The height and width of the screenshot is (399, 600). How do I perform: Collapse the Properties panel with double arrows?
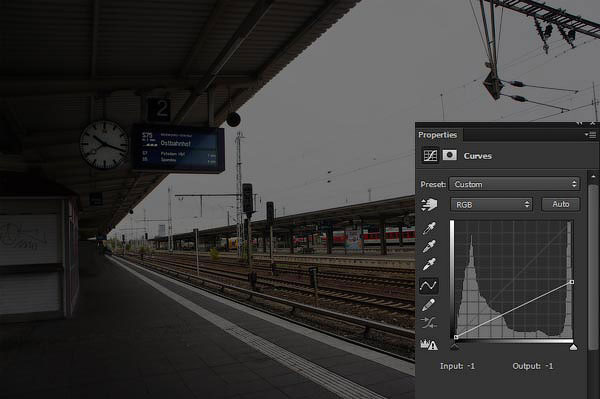[x=580, y=123]
